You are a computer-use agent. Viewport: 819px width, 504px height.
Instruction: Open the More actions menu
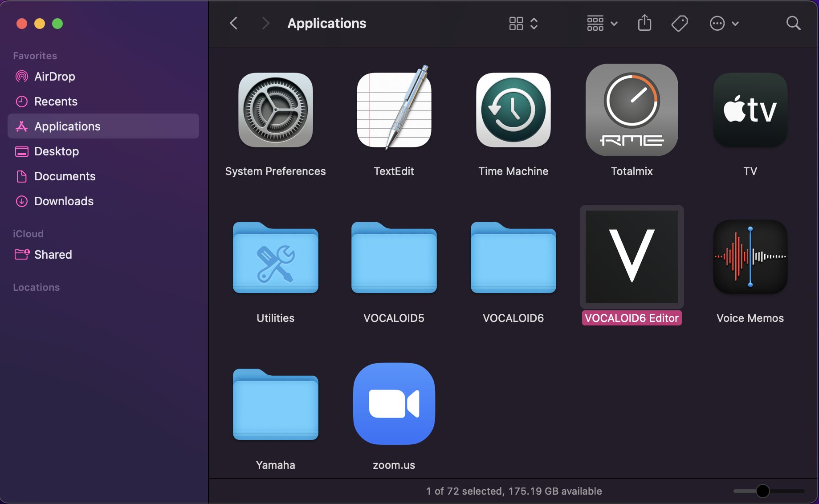pyautogui.click(x=722, y=23)
